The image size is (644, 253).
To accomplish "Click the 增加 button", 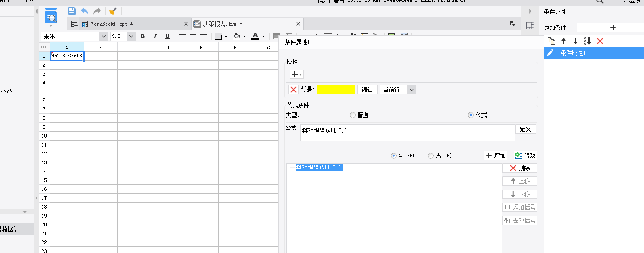I will pyautogui.click(x=495, y=155).
